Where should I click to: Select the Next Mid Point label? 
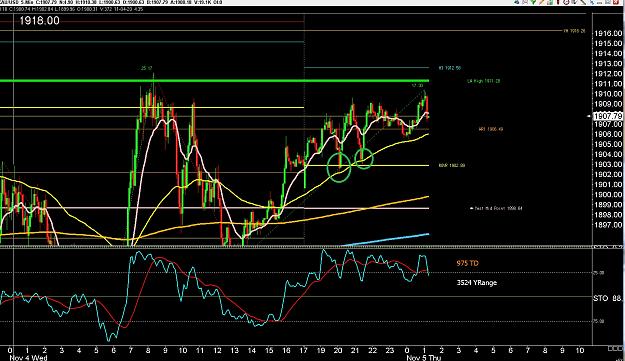coord(496,208)
